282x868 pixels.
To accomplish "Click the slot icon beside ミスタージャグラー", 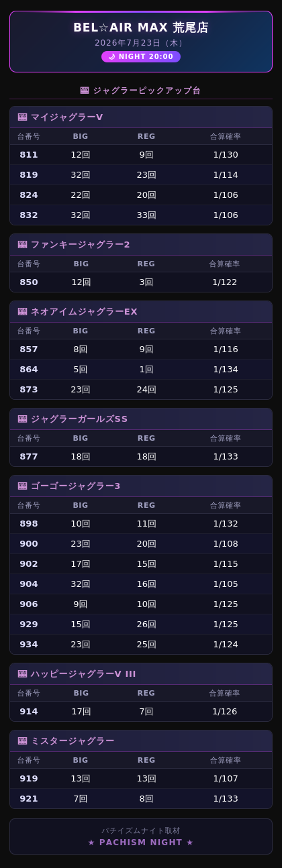I will click(22, 741).
